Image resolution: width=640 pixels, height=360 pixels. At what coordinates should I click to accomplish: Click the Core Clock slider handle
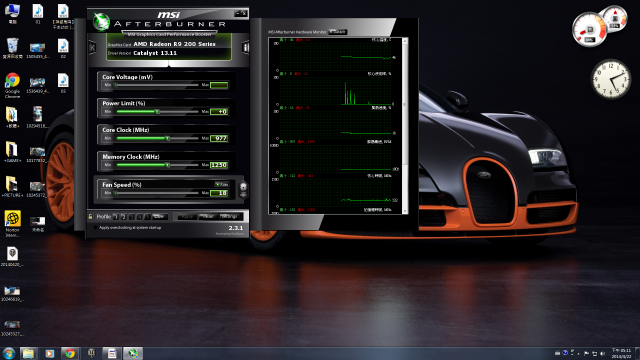point(167,138)
